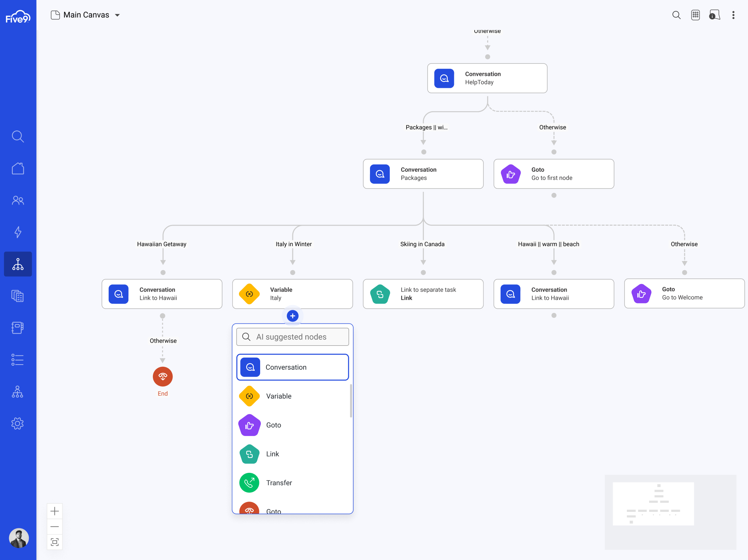
Task: Click the blue plus under Italy node
Action: coord(293,316)
